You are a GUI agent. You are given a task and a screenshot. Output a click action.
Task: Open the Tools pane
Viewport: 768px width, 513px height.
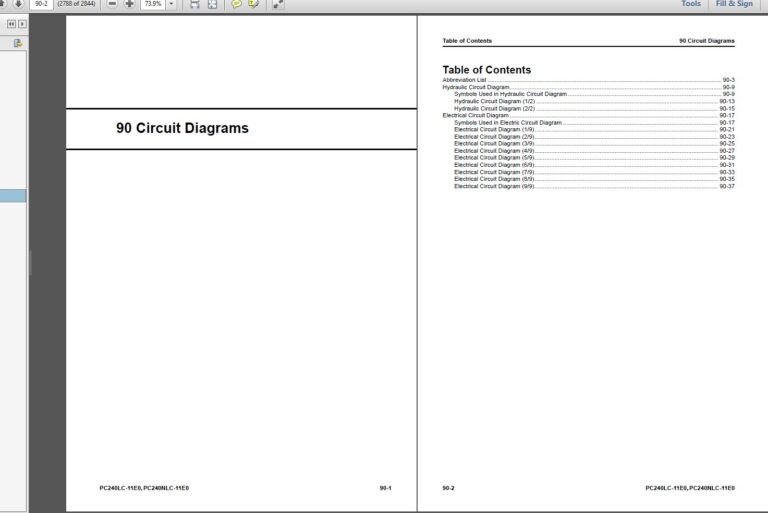coord(691,4)
